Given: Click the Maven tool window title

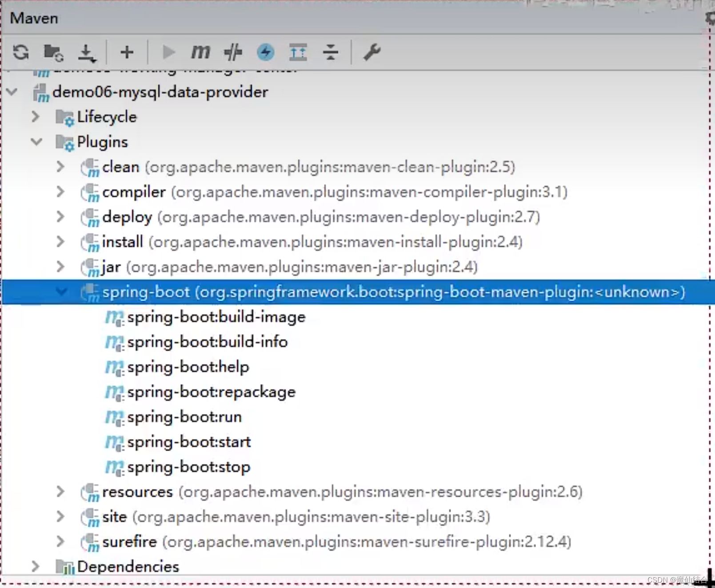Looking at the screenshot, I should click(x=34, y=18).
